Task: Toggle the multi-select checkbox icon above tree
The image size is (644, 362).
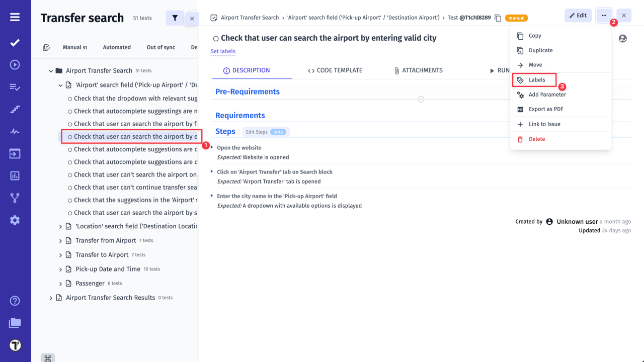Action: pyautogui.click(x=46, y=47)
